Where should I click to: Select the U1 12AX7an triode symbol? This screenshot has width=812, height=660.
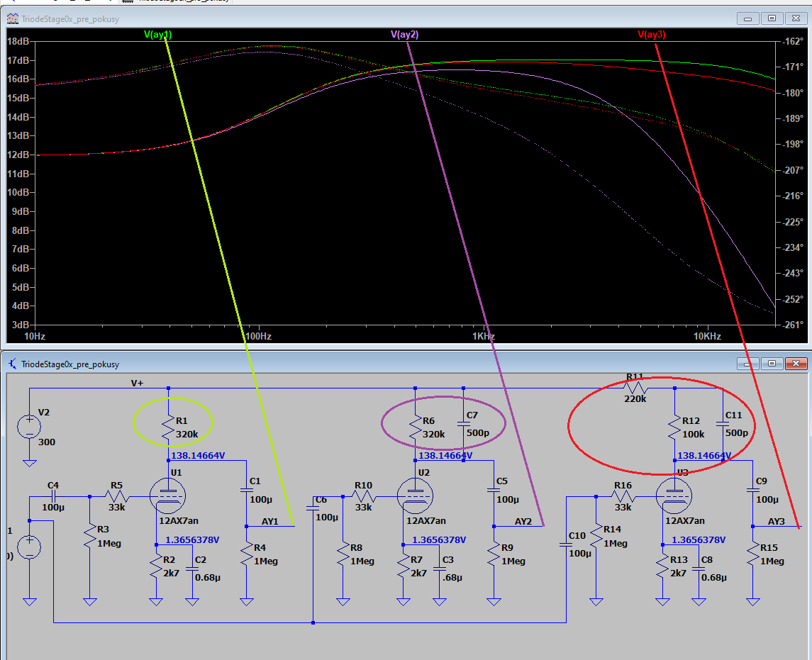168,496
